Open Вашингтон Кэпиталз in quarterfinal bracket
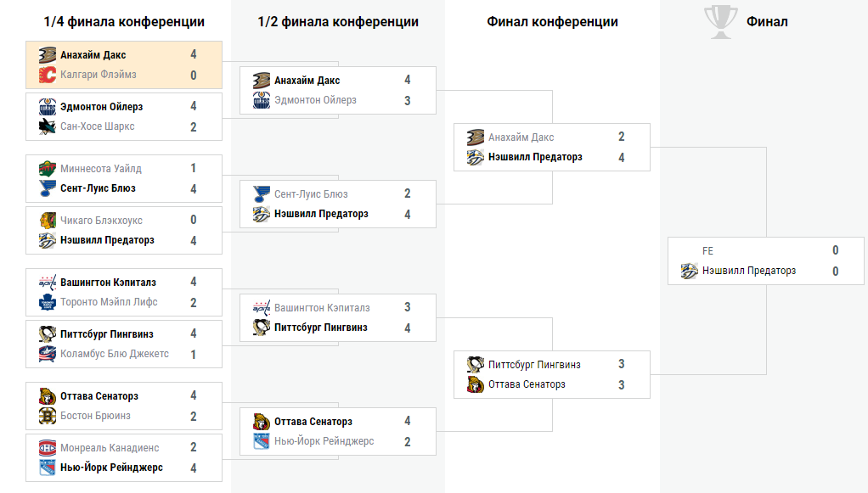Screen dimensions: 868x493 click(108, 283)
